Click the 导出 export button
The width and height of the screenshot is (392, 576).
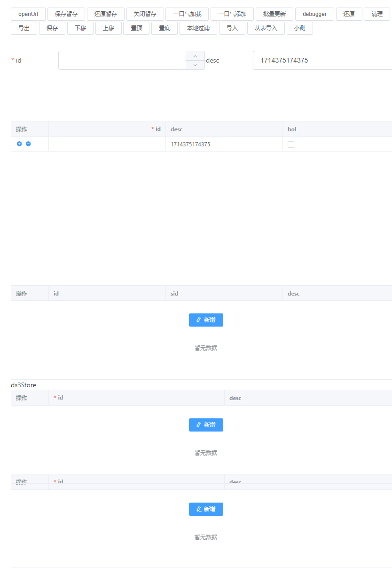click(x=24, y=28)
